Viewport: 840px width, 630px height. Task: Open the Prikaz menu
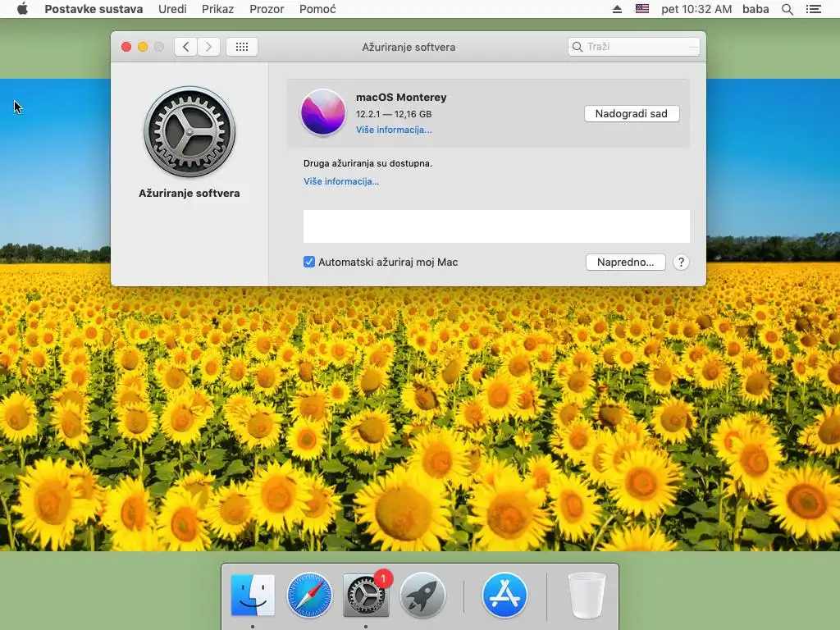pyautogui.click(x=217, y=9)
